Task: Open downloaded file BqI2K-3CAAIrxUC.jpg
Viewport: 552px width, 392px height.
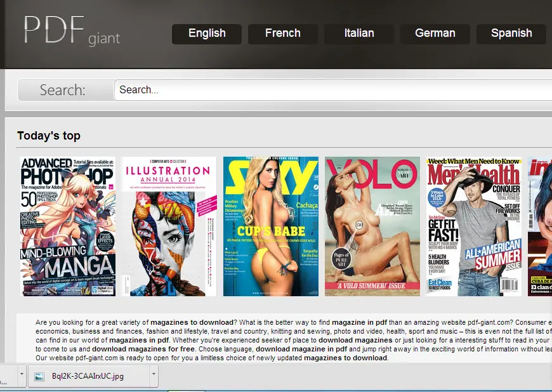Action: pos(88,376)
